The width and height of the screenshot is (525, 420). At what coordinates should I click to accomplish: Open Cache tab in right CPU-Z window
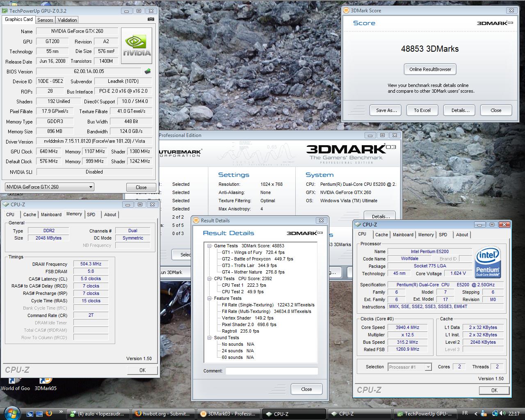point(381,235)
